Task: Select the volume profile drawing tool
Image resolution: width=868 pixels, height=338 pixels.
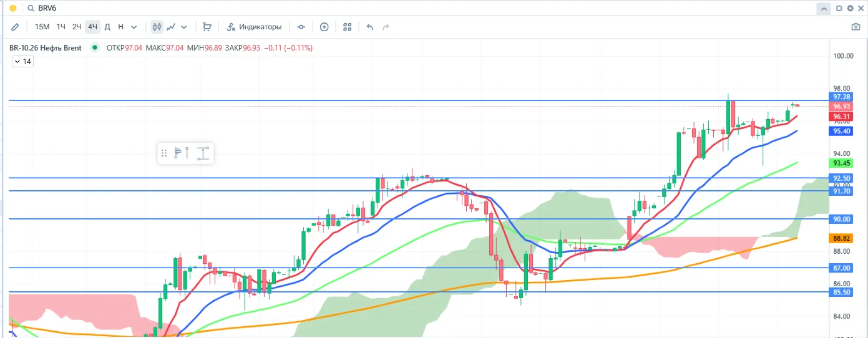Action: point(182,153)
